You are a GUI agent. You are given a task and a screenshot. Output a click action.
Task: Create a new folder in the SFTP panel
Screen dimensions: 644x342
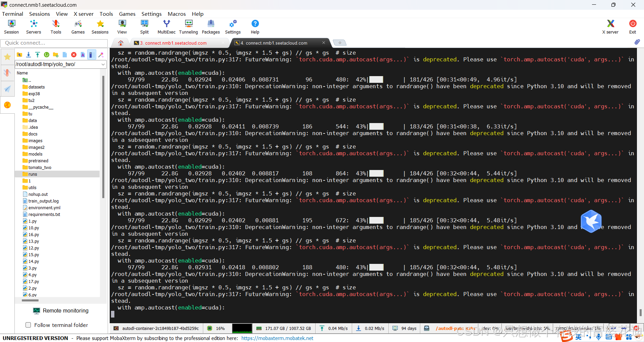coord(56,55)
